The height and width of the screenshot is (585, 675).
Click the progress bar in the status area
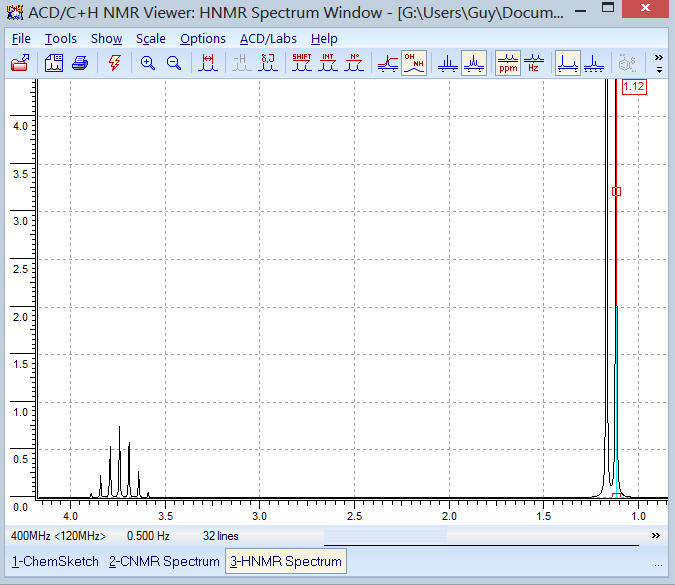click(481, 537)
